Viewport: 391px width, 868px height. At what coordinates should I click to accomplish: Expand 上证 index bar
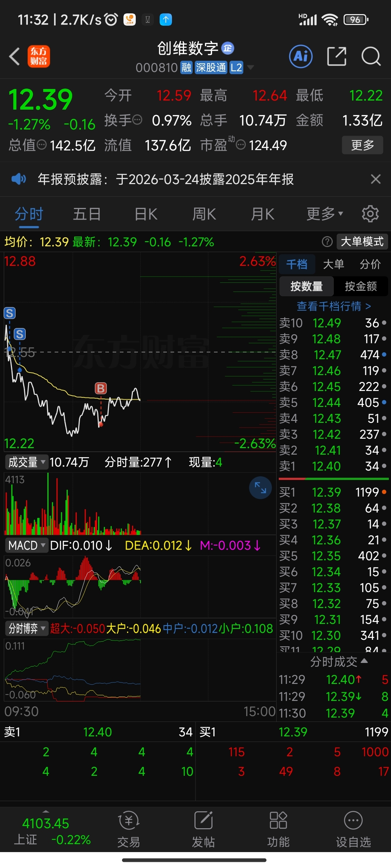(x=46, y=812)
